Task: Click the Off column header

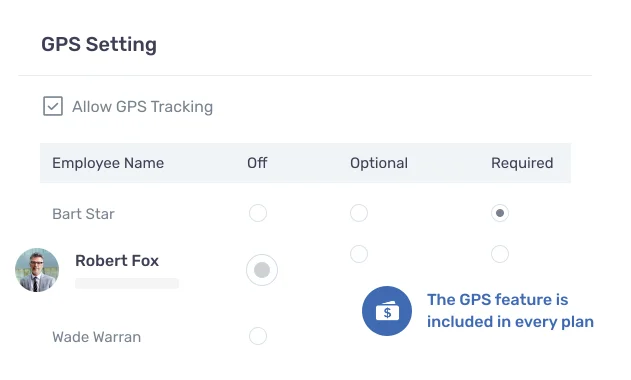Action: tap(257, 163)
